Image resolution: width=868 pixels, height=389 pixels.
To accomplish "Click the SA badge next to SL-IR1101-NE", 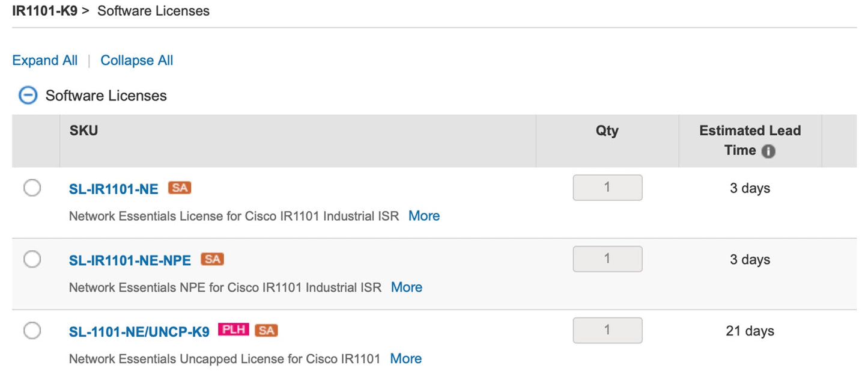I will coord(179,188).
